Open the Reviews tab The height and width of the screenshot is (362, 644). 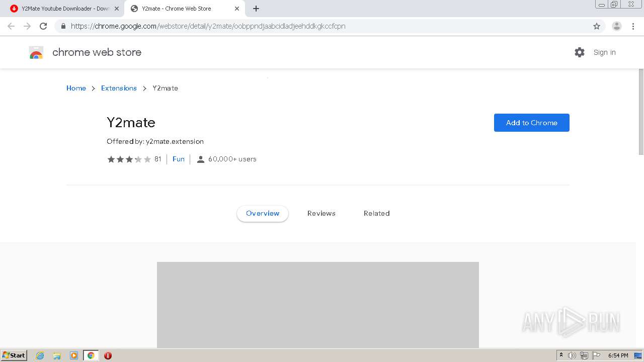(321, 213)
